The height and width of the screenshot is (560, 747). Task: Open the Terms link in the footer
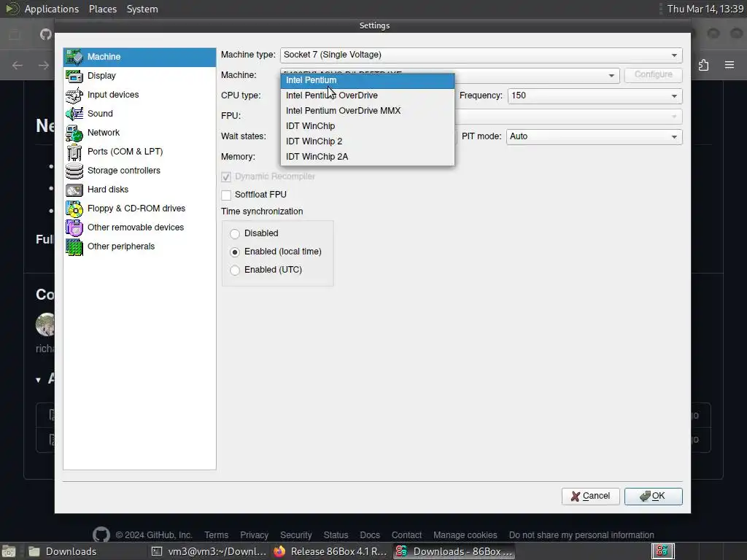point(216,535)
